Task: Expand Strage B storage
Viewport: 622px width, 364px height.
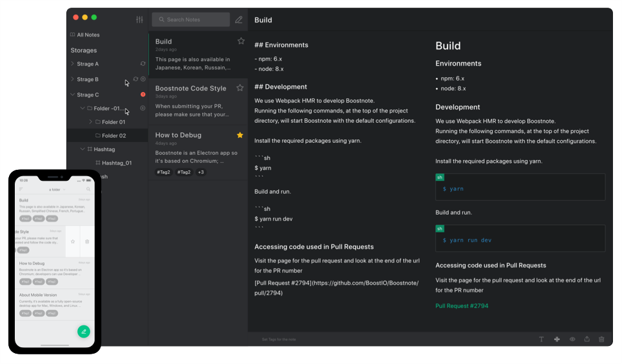Action: (72, 79)
